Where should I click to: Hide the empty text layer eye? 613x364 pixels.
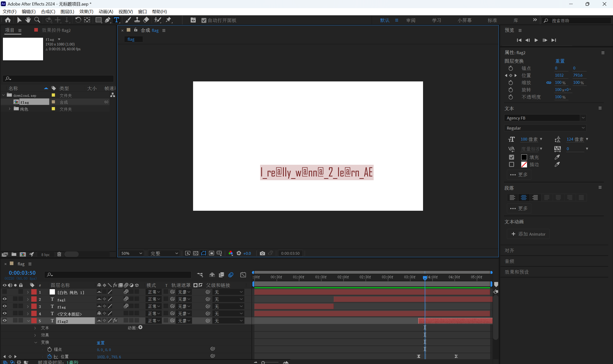coord(4,313)
